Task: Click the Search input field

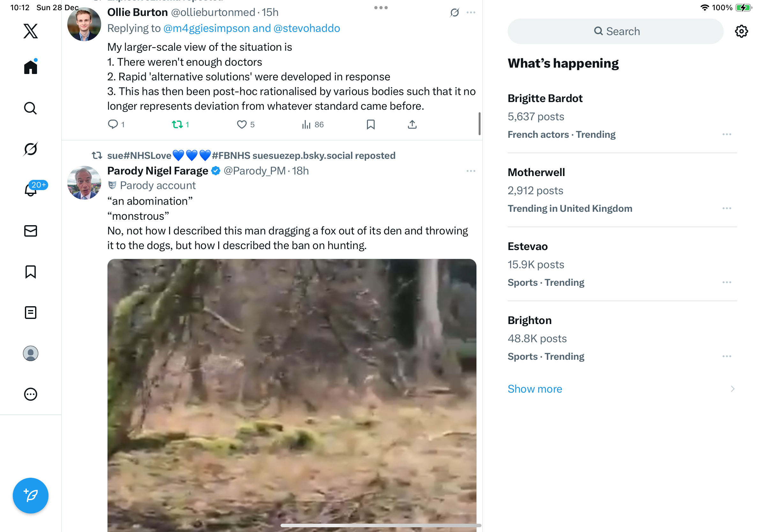Action: coord(615,32)
